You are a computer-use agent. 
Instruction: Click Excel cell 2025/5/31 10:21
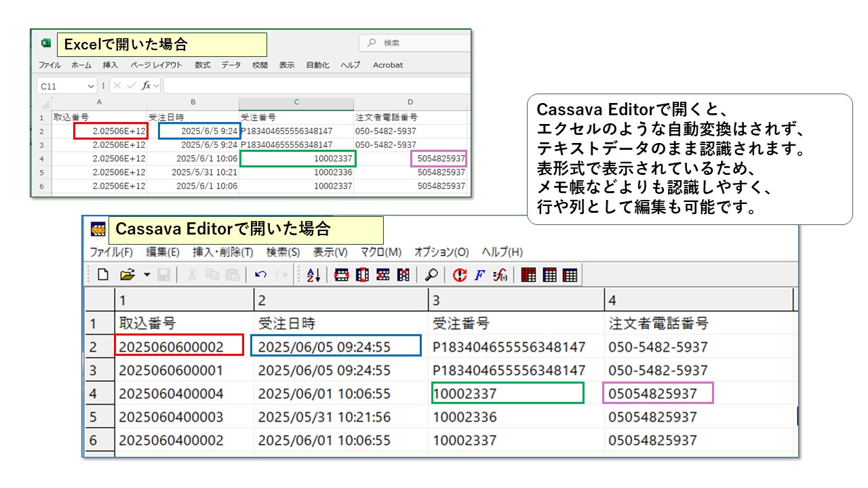coord(193,172)
